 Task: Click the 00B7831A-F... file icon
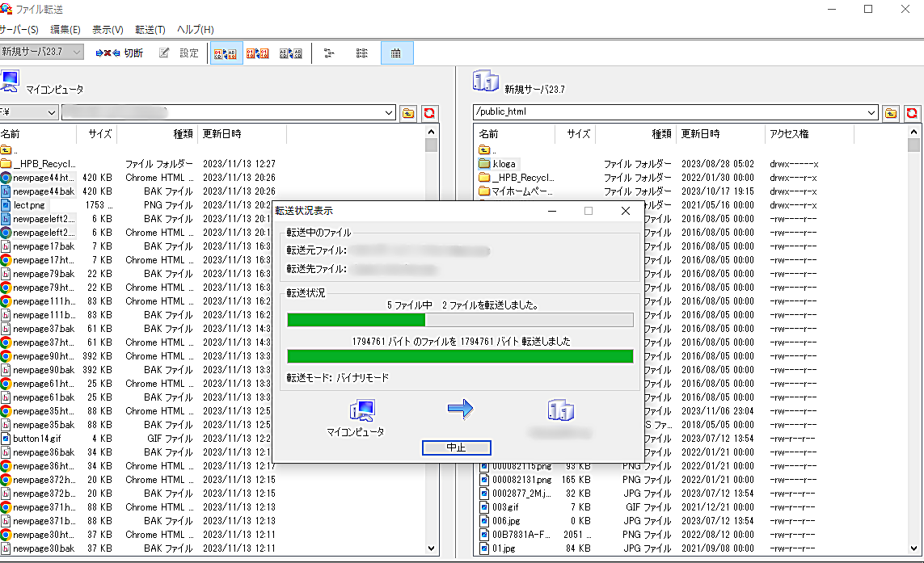pyautogui.click(x=484, y=535)
